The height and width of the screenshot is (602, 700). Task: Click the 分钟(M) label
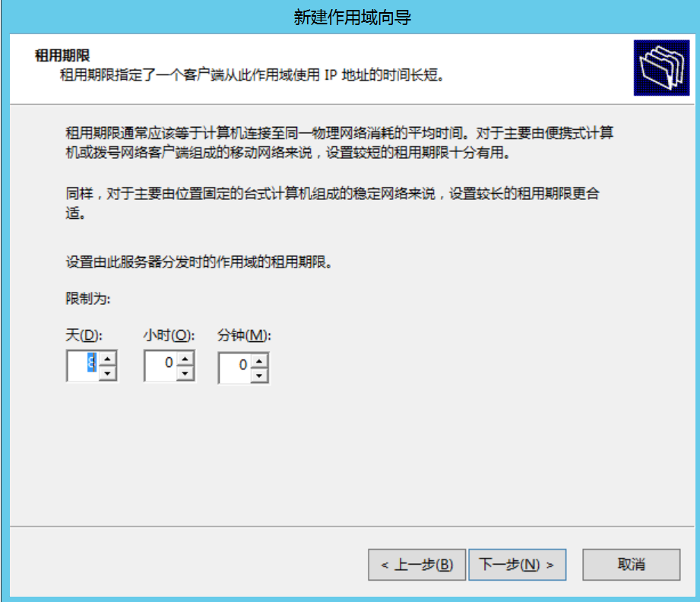point(244,335)
